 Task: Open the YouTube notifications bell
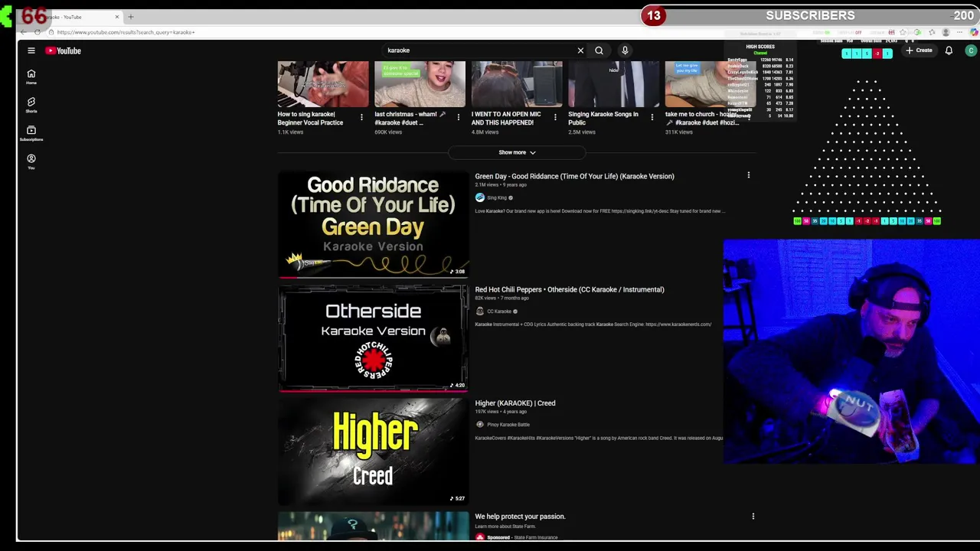[x=949, y=51]
